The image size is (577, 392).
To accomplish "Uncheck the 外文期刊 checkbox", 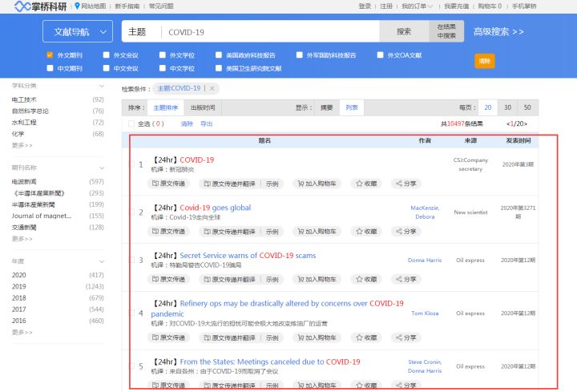I will click(x=50, y=55).
